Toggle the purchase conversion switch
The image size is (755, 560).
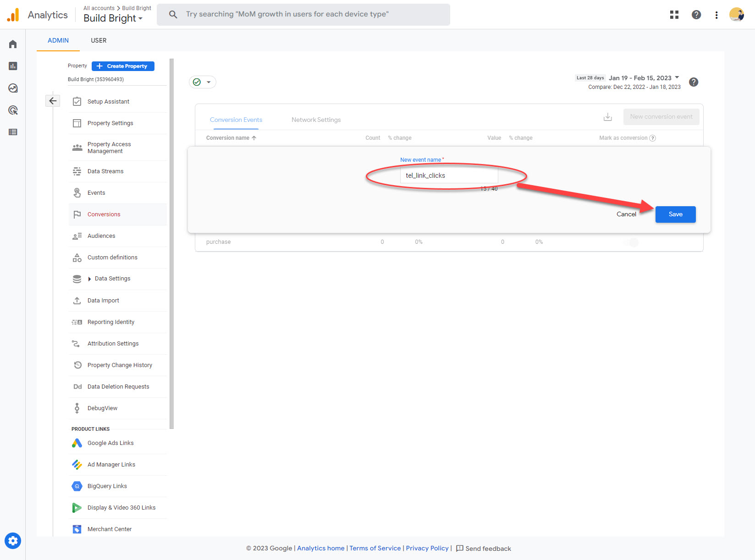pos(631,242)
